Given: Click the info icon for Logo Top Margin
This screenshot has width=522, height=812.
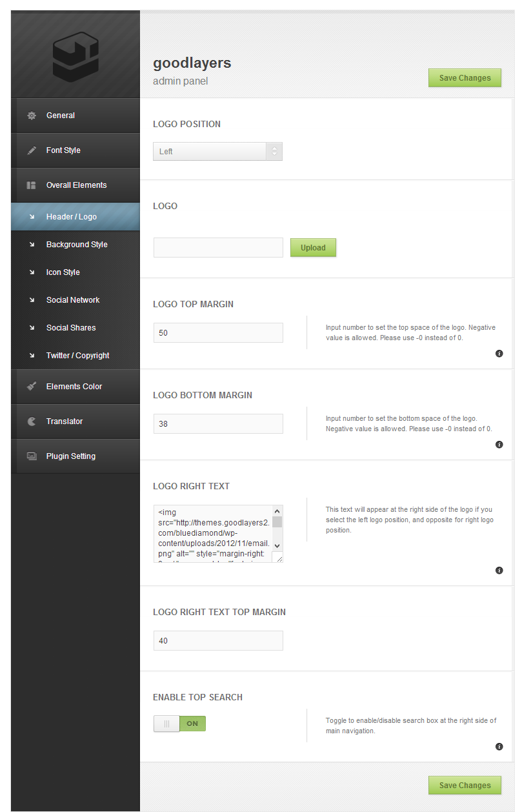Looking at the screenshot, I should coord(499,354).
